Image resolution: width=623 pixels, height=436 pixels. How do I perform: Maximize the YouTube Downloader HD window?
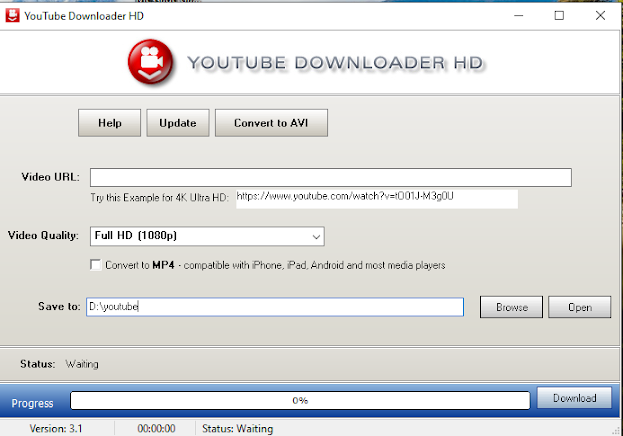coord(559,16)
